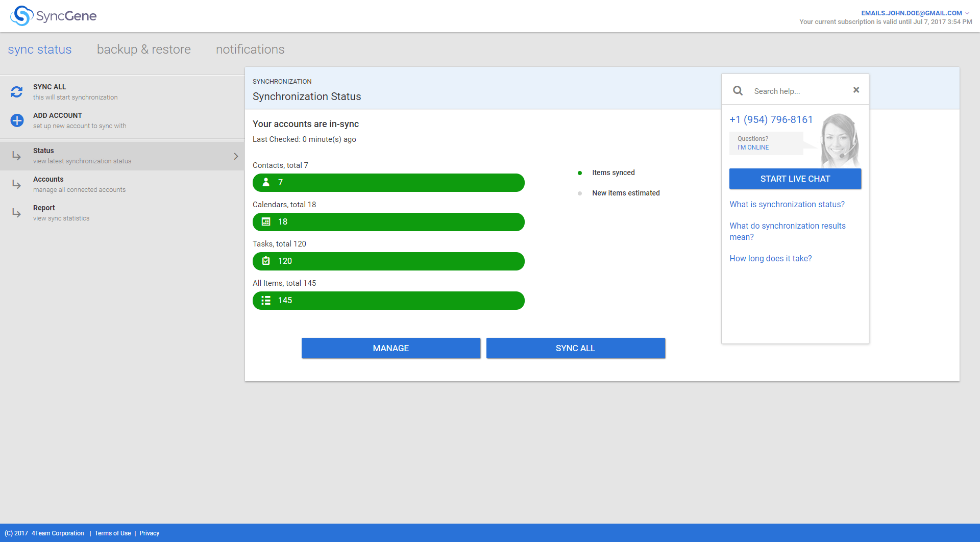Viewport: 980px width, 542px height.
Task: Select the Sync All refresh icon
Action: [17, 92]
